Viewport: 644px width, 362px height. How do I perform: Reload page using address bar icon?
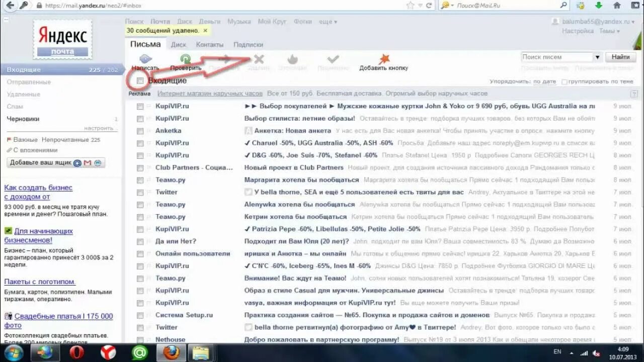(429, 6)
